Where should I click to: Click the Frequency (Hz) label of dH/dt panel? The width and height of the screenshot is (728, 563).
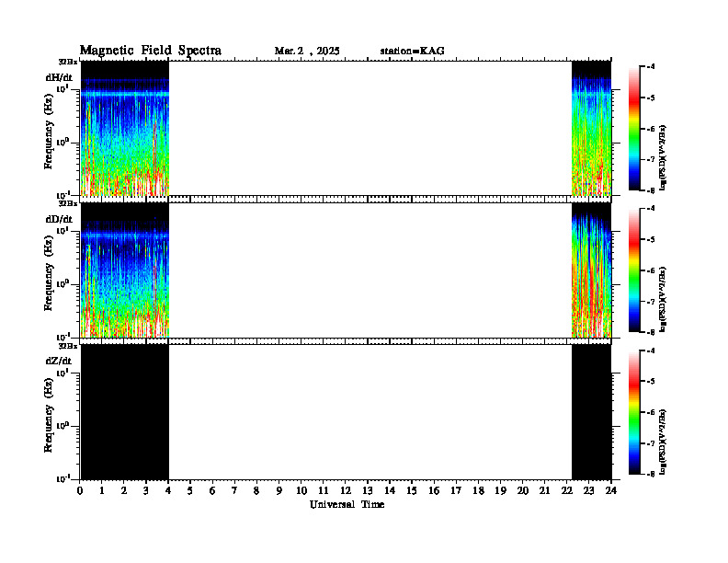[49, 132]
